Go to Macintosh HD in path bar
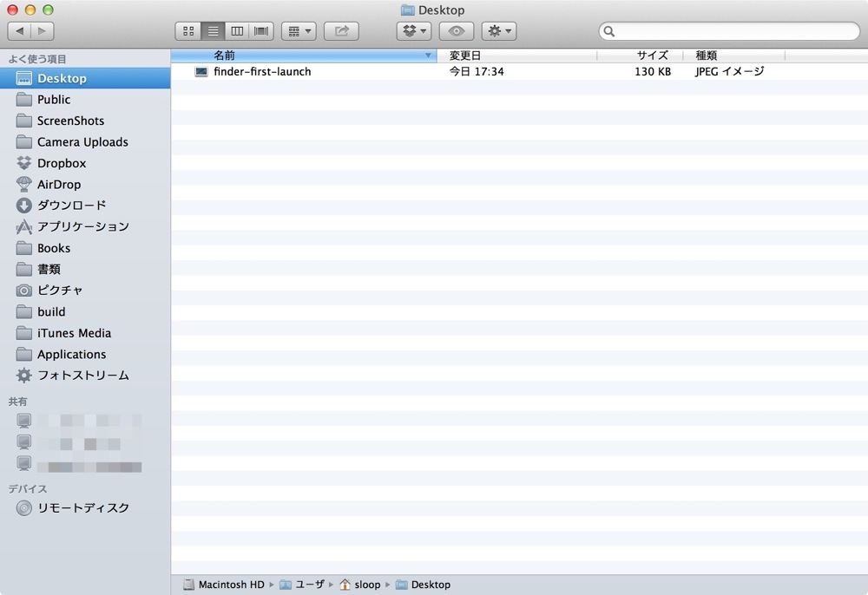This screenshot has height=595, width=868. point(224,585)
